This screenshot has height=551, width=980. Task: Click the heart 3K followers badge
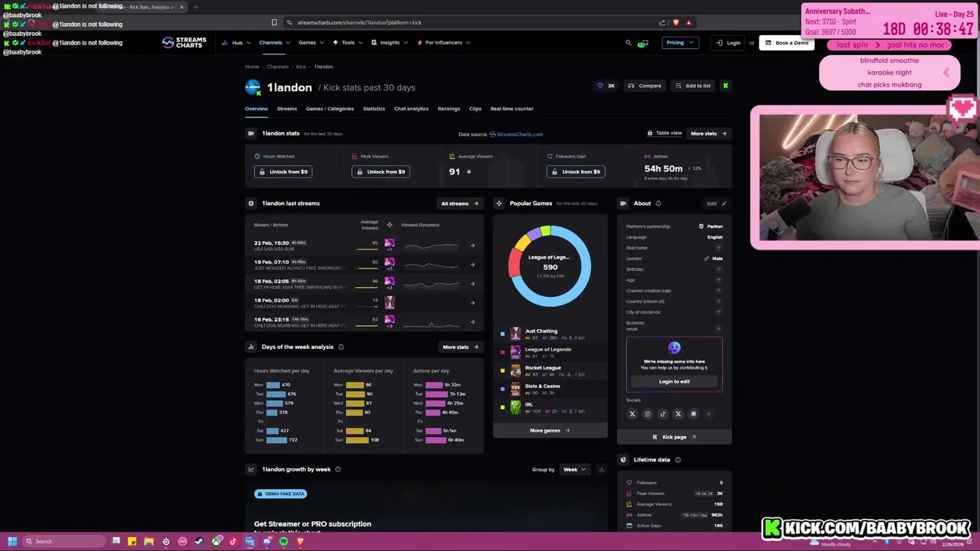coord(606,86)
